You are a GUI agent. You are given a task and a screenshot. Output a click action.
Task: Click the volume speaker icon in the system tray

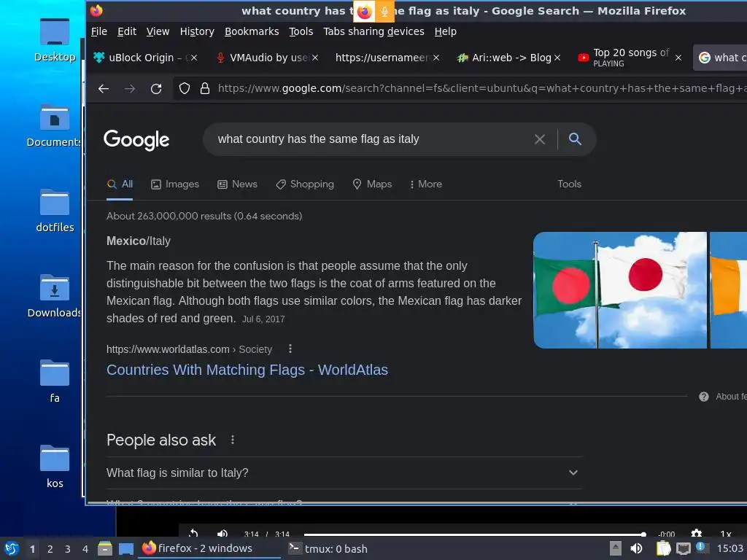coord(636,548)
